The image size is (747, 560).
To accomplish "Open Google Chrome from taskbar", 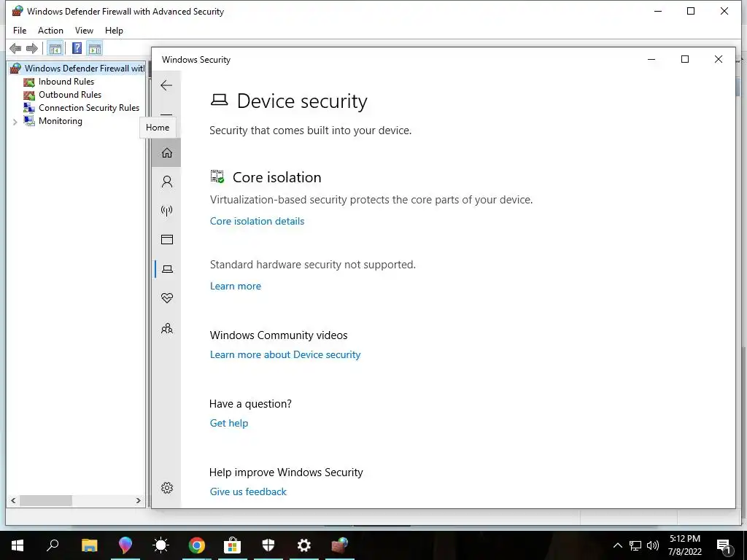I will pos(197,545).
